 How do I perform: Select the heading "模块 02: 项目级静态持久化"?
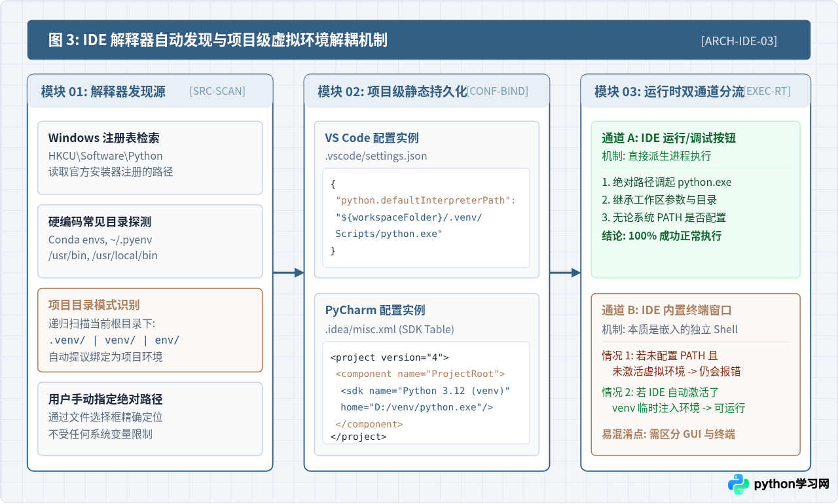point(392,92)
